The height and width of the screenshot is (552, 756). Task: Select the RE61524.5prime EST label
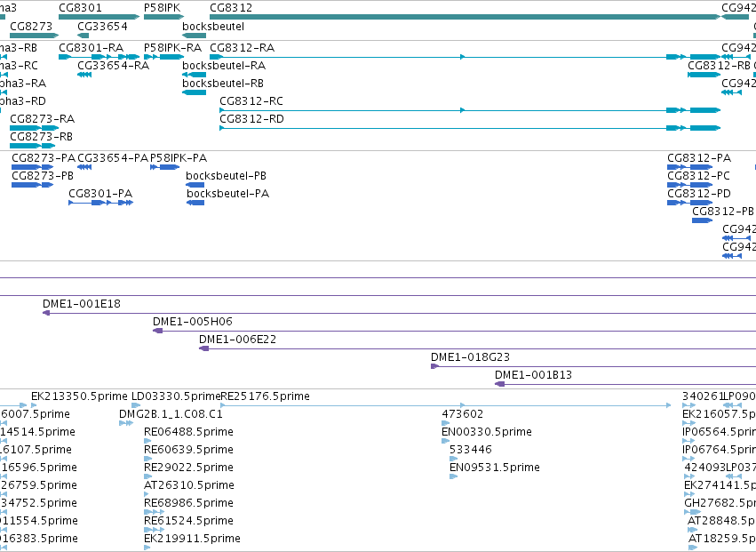point(188,522)
